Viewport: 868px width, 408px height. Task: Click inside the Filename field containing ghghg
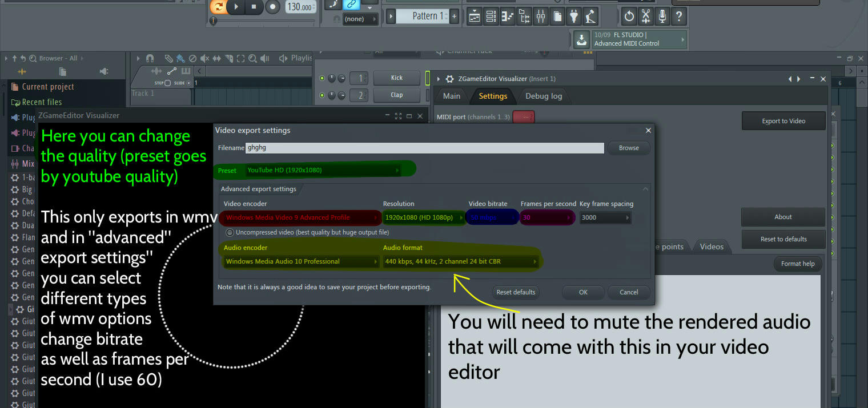[x=424, y=148]
